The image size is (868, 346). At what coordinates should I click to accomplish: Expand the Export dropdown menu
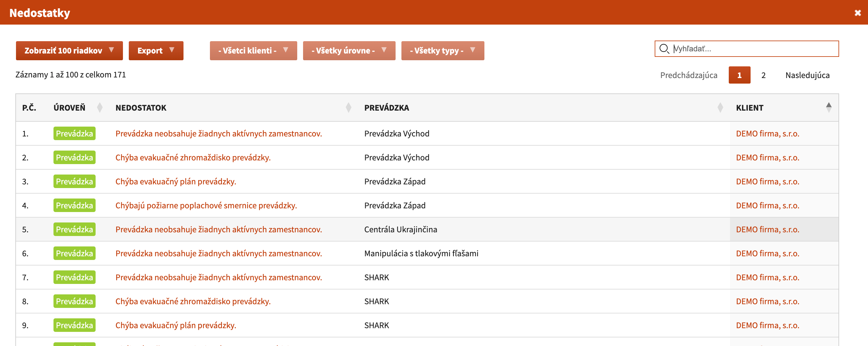click(x=156, y=51)
